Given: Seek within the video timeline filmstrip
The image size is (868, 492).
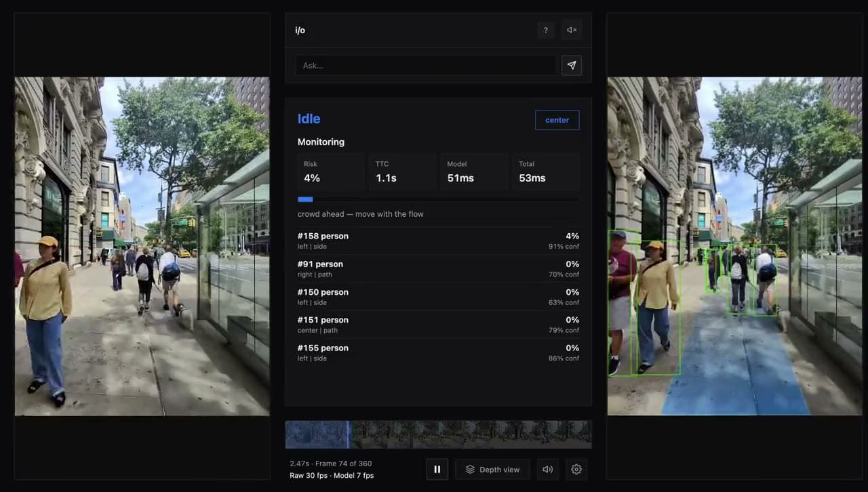Looking at the screenshot, I should coord(438,434).
